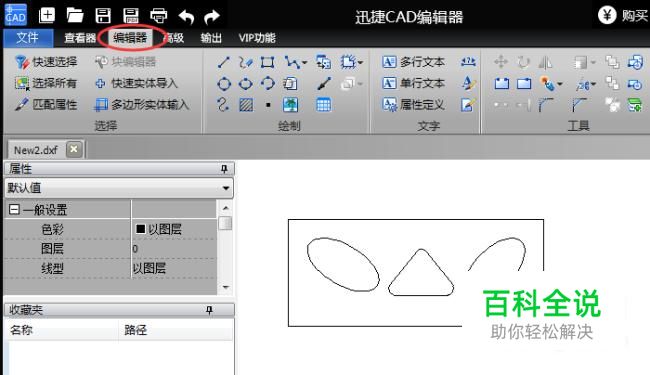Switch to the 编辑器 tab
Viewport: 650px width, 375px height.
pyautogui.click(x=130, y=38)
